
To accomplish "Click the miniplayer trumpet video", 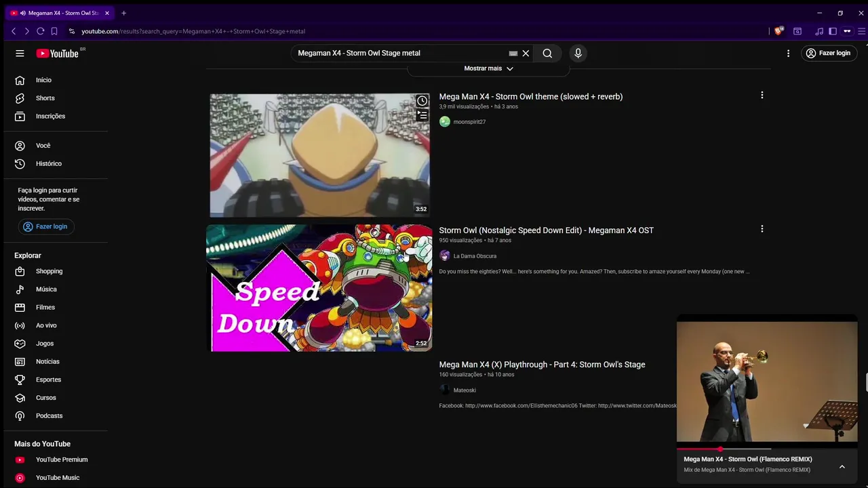I will 767,382.
